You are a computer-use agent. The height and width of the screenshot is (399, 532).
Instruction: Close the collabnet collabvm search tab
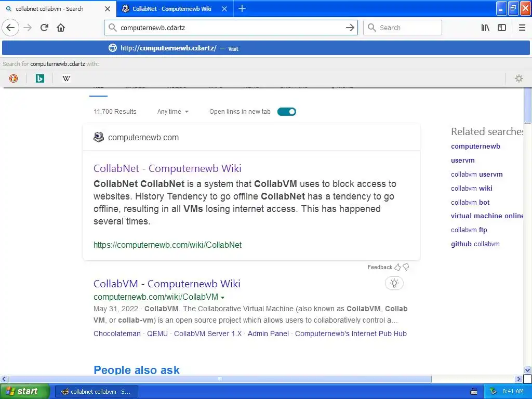click(x=108, y=9)
